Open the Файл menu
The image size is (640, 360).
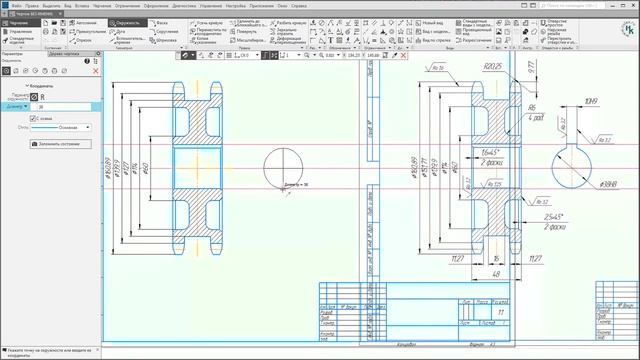click(17, 6)
